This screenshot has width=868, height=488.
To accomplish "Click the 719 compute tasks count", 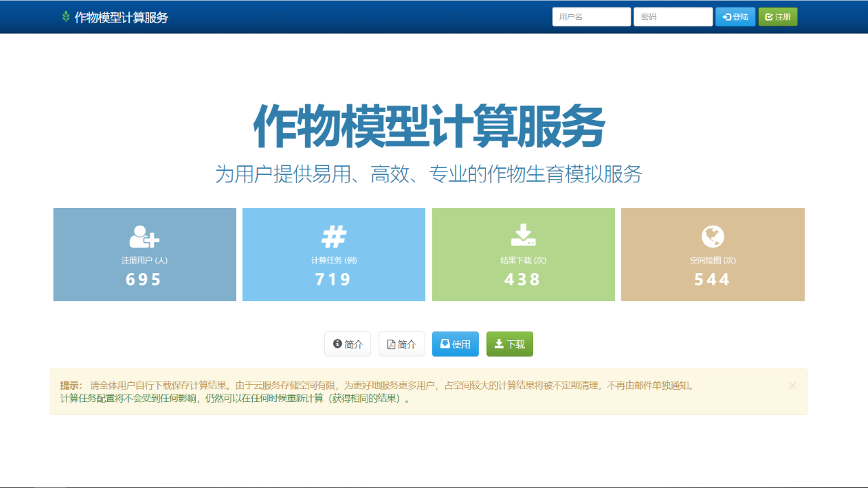I will click(333, 279).
